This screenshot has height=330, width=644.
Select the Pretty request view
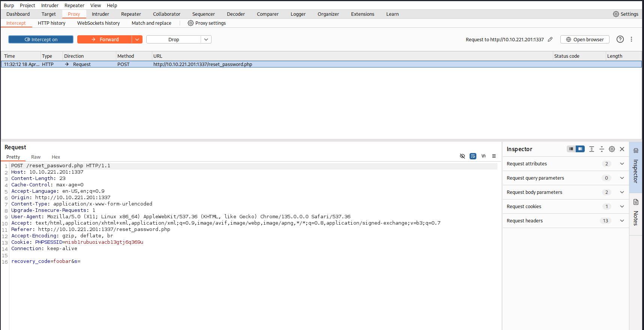[13, 157]
